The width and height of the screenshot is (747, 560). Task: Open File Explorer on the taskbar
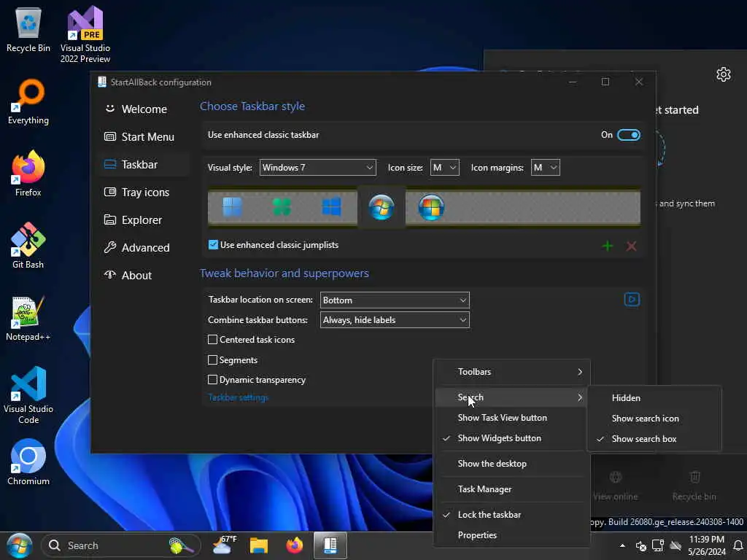click(x=259, y=545)
